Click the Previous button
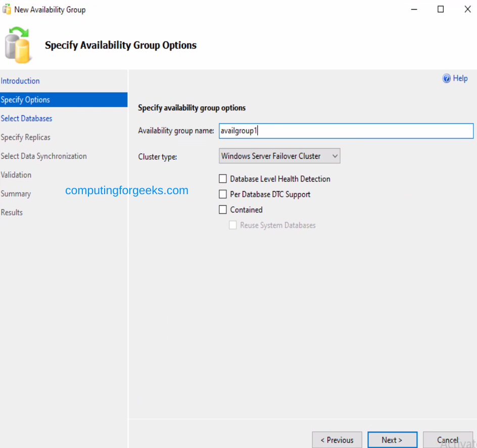 point(337,439)
